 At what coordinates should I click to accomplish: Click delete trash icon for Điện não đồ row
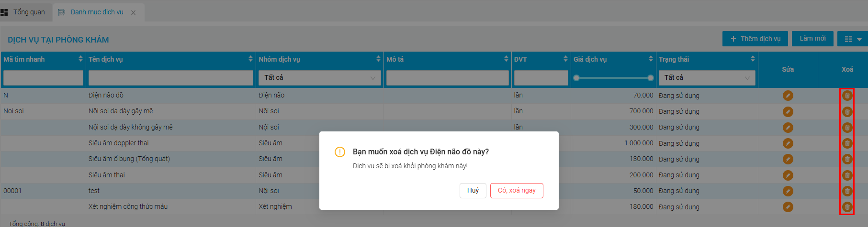(847, 96)
